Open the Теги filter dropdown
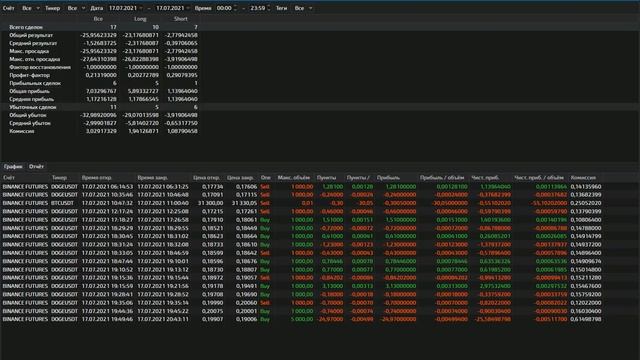Viewport: 640px width, 360px height. (303, 8)
